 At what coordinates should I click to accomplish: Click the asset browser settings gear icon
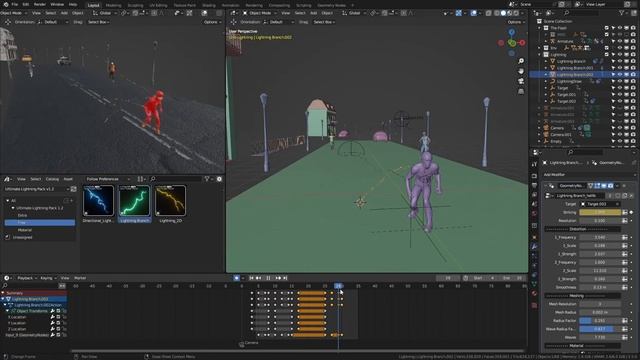click(219, 179)
